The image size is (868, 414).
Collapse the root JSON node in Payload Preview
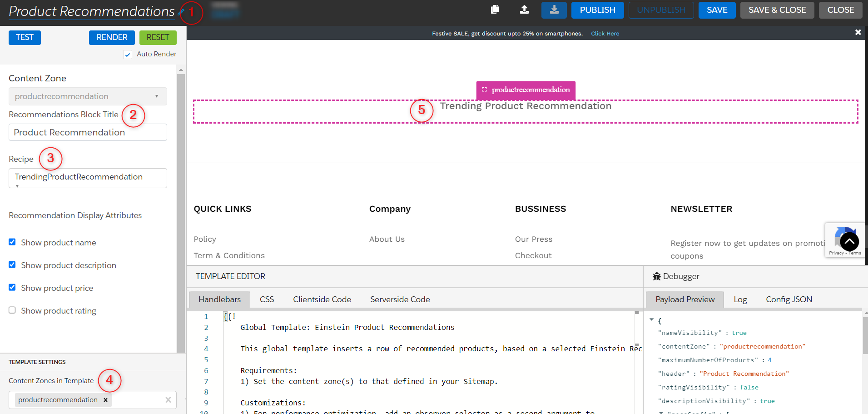pyautogui.click(x=652, y=320)
